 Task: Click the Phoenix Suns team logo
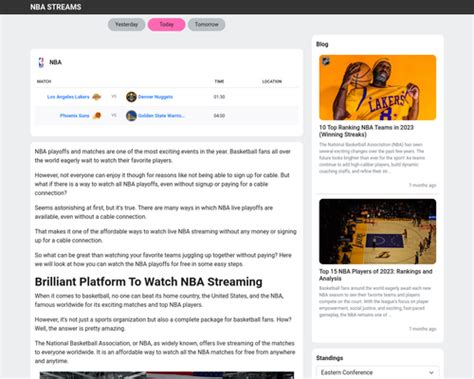click(x=97, y=116)
